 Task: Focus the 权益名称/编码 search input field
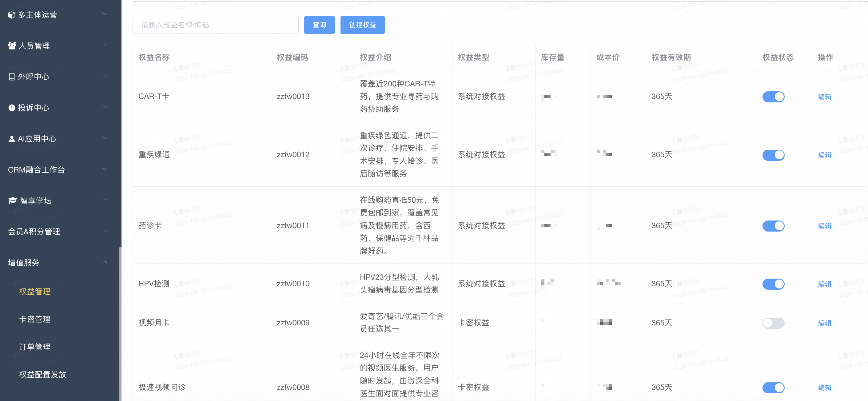(215, 25)
